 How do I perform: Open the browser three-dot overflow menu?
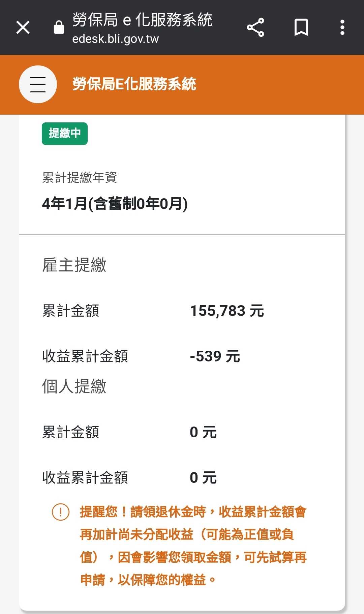[342, 27]
